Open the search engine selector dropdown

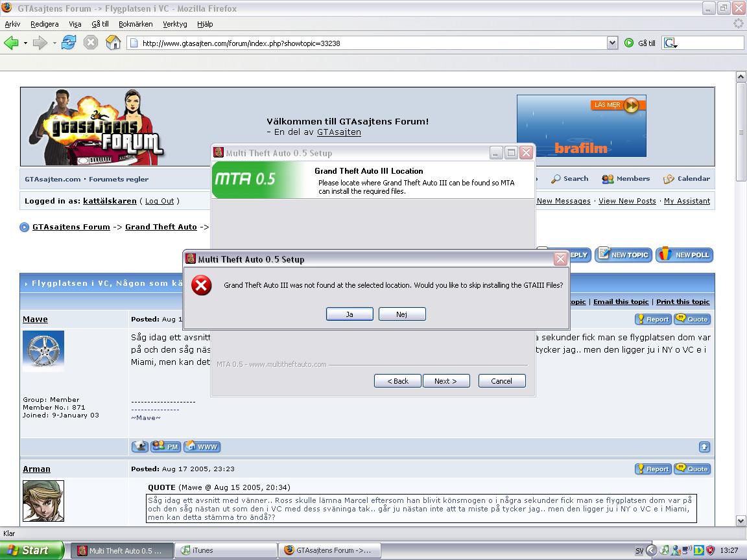(670, 43)
